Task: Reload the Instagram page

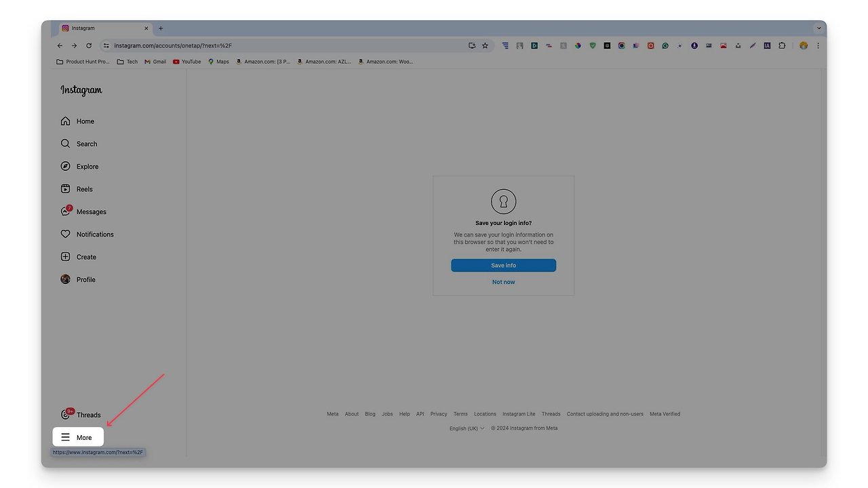Action: tap(89, 45)
